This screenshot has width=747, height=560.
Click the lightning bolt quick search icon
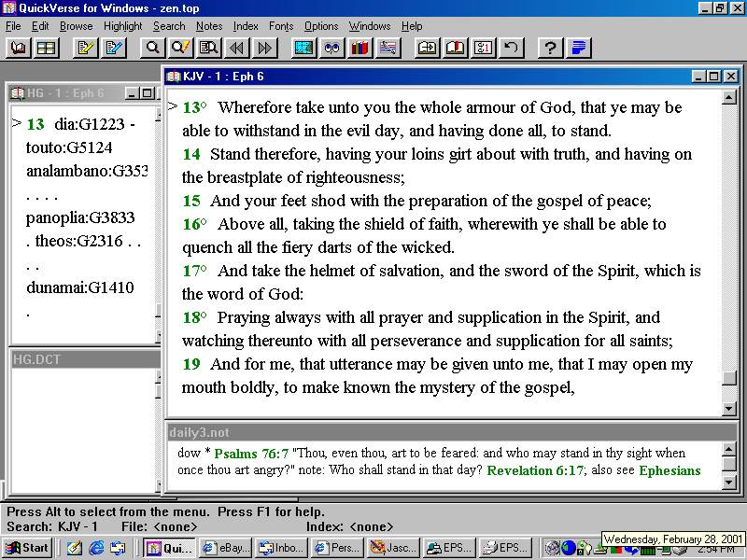[x=180, y=48]
